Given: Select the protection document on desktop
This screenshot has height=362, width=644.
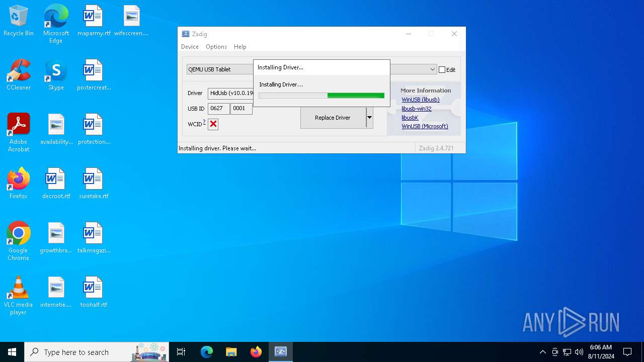Looking at the screenshot, I should tap(94, 130).
